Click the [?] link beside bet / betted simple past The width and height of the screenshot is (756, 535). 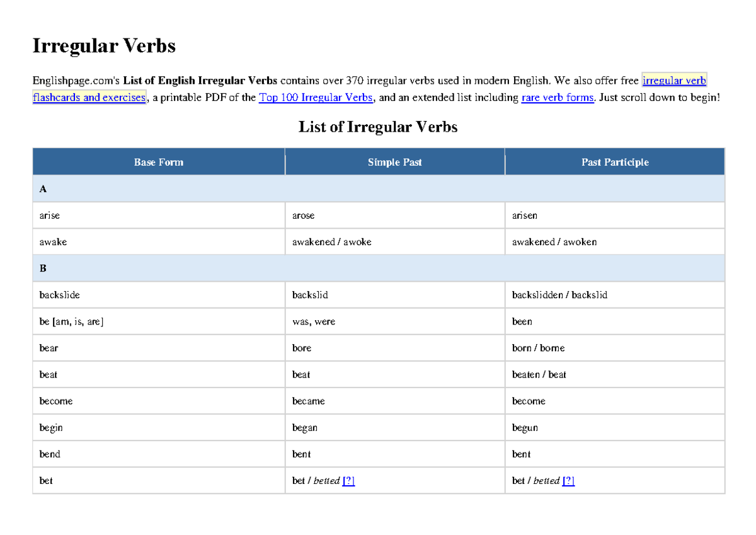point(350,480)
